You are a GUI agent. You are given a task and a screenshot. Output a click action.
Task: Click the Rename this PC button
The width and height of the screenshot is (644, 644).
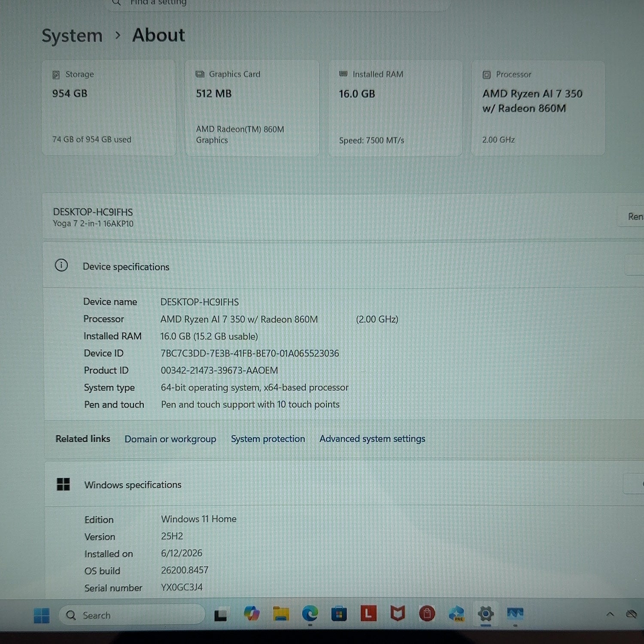click(x=631, y=216)
